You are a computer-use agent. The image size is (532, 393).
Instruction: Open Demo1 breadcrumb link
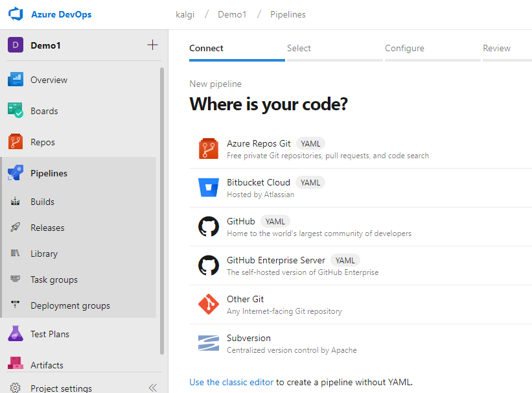pos(232,15)
